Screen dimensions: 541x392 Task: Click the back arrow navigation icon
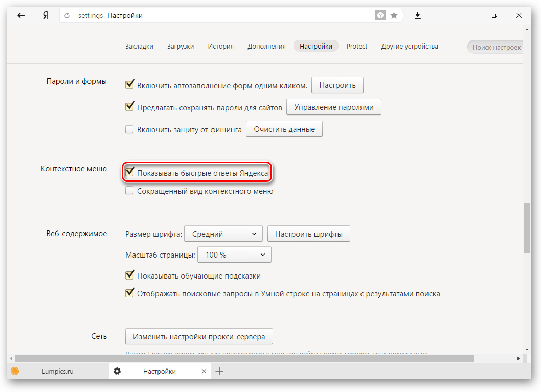21,15
